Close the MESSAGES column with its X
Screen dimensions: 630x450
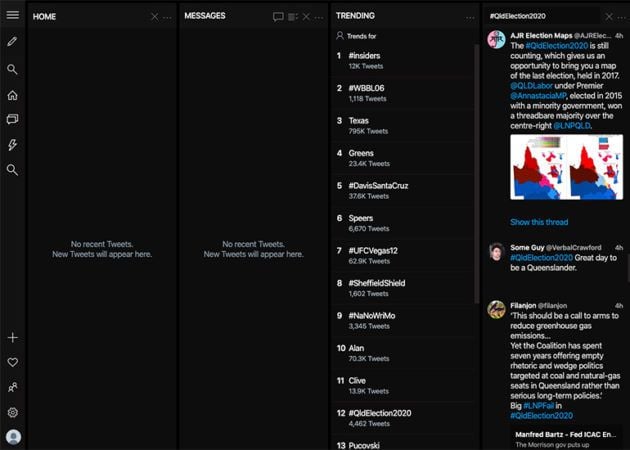(306, 16)
